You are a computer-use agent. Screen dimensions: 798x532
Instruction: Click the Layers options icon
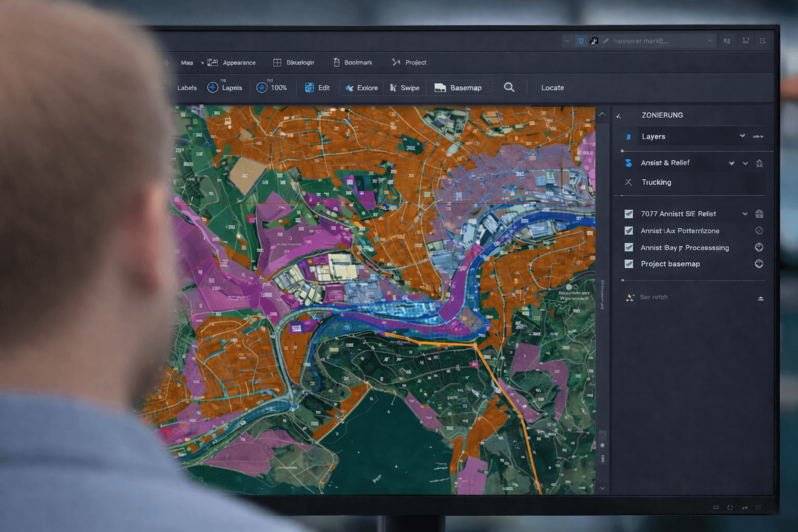click(x=758, y=137)
